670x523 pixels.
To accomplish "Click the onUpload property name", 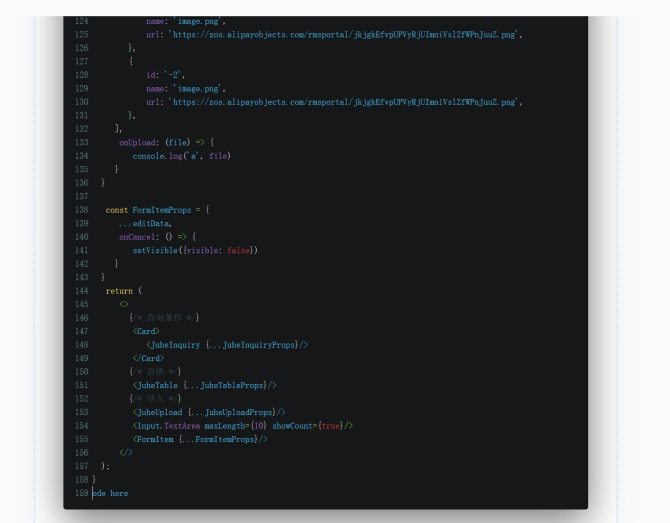I will click(139, 142).
